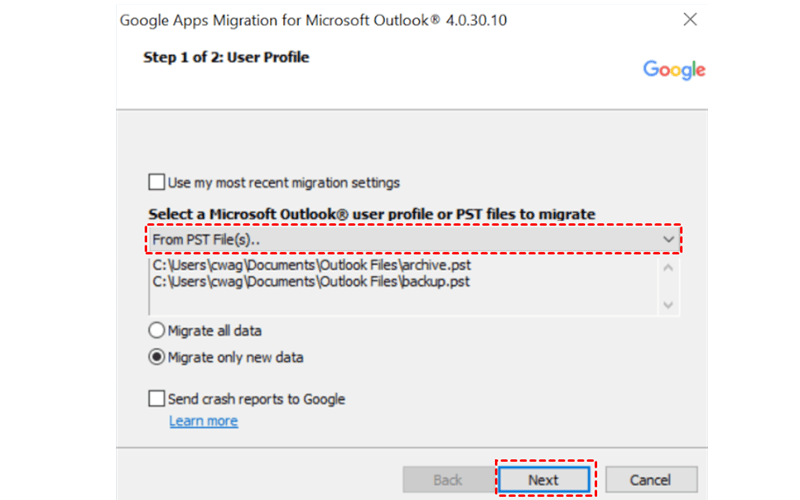Enable 'Use my most recent migration settings'
The width and height of the screenshot is (800, 500).
tap(156, 182)
